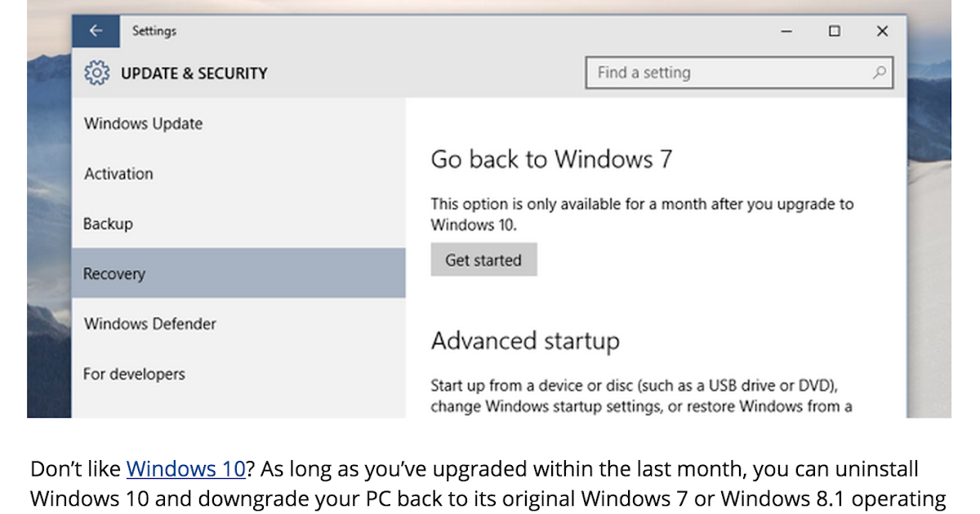The image size is (980, 514).
Task: Click the Update & Security gear icon
Action: point(96,73)
